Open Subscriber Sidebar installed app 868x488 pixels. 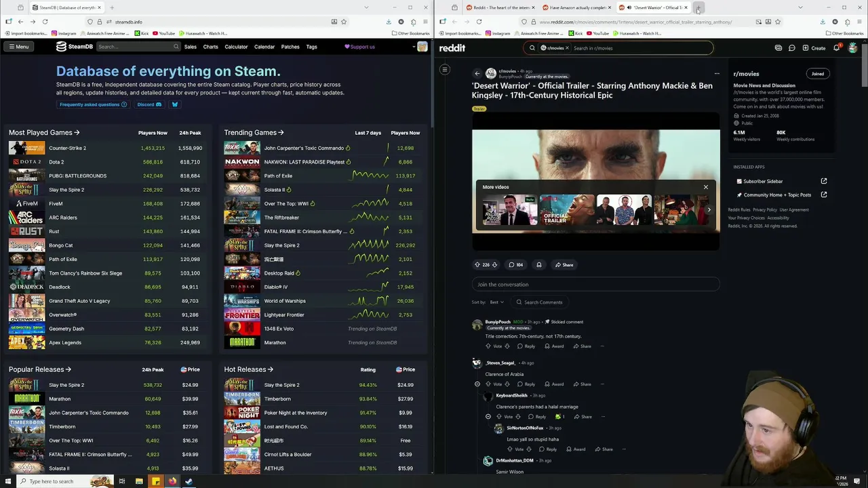click(x=781, y=181)
